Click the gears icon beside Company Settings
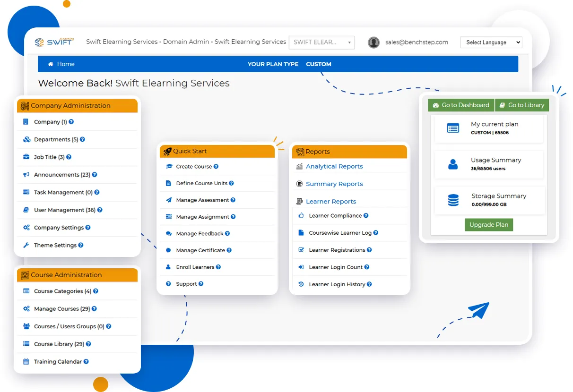 click(26, 228)
